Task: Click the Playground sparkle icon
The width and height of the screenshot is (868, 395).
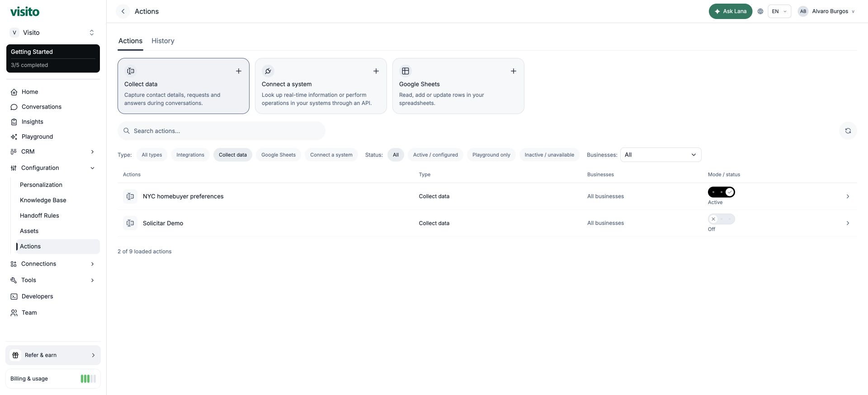Action: coord(14,137)
